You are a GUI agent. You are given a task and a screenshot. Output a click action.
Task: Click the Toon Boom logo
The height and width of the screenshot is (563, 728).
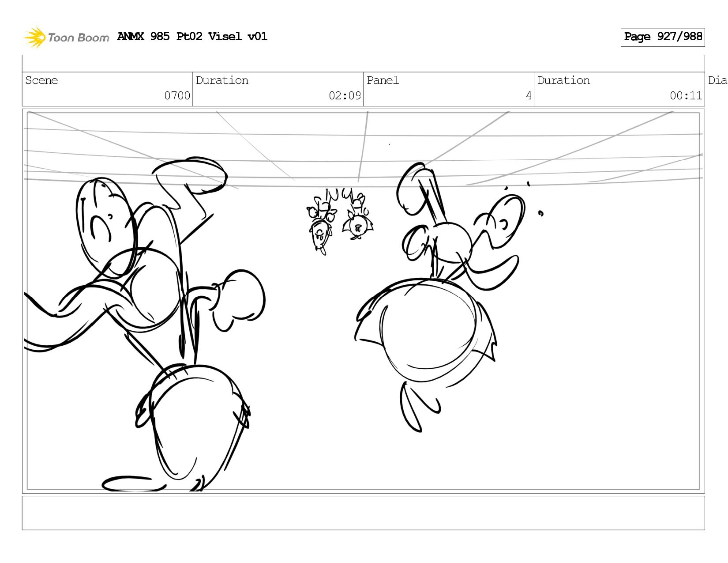pyautogui.click(x=66, y=37)
